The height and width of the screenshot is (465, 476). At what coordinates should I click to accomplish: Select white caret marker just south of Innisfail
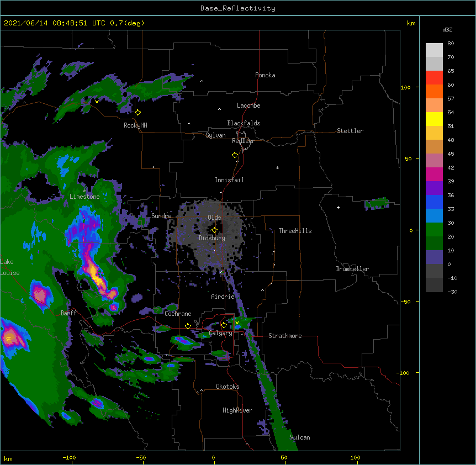(221, 192)
